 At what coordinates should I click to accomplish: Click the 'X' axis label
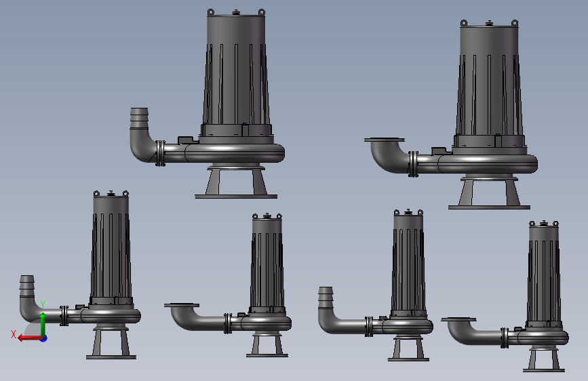(14, 334)
